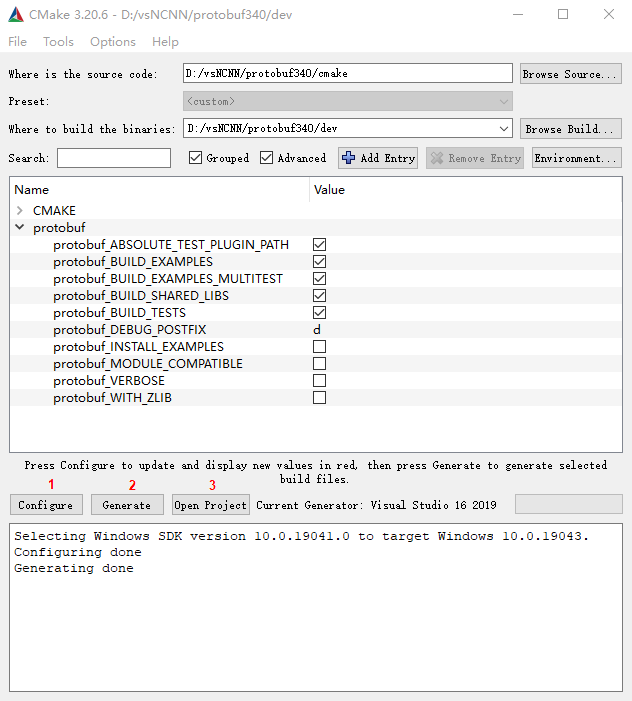Screen dimensions: 632x701
Task: Click the Open Project button
Action: coord(211,505)
